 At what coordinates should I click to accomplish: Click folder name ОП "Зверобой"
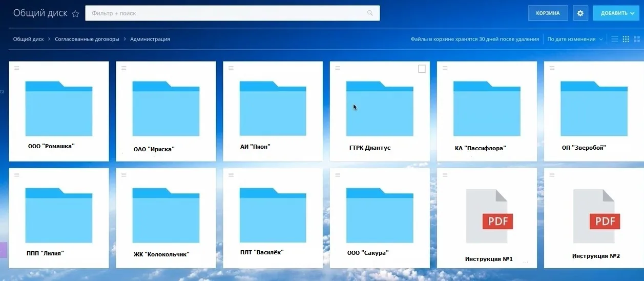(x=584, y=148)
